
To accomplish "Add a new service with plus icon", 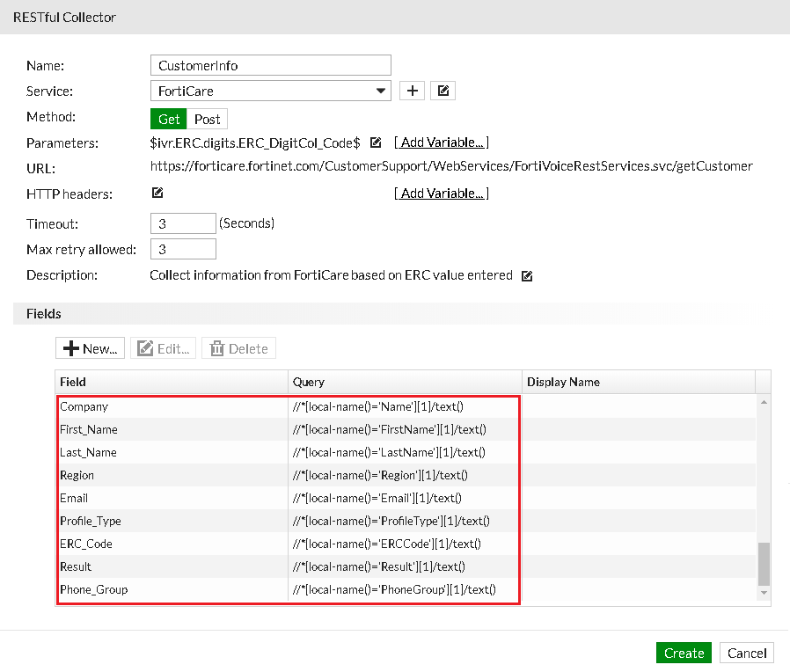I will click(x=412, y=91).
